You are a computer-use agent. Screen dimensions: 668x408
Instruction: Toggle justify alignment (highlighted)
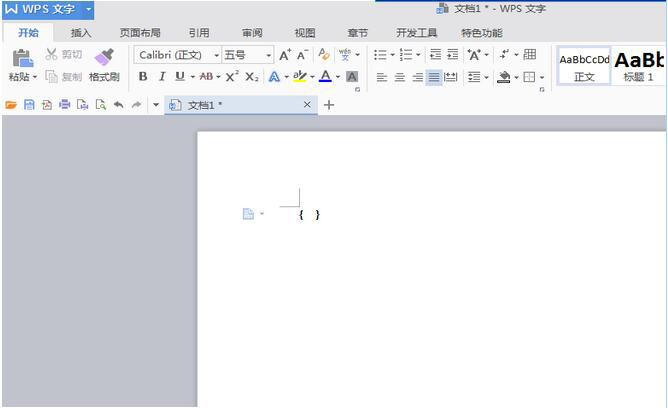coord(434,77)
